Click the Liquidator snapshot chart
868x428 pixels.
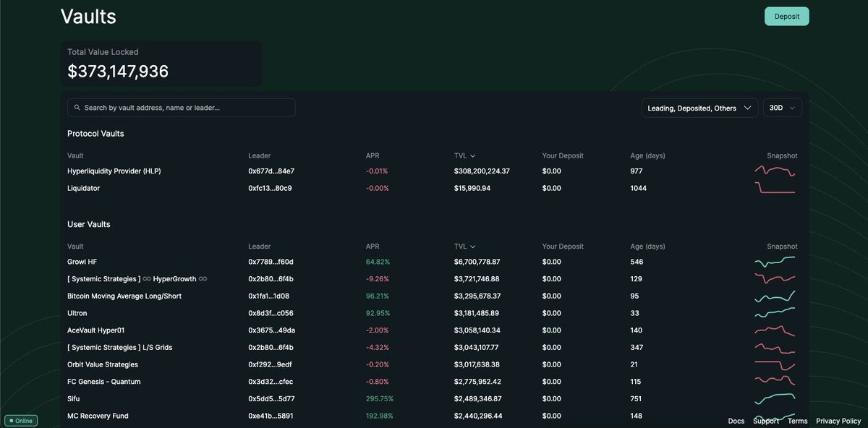coord(774,188)
